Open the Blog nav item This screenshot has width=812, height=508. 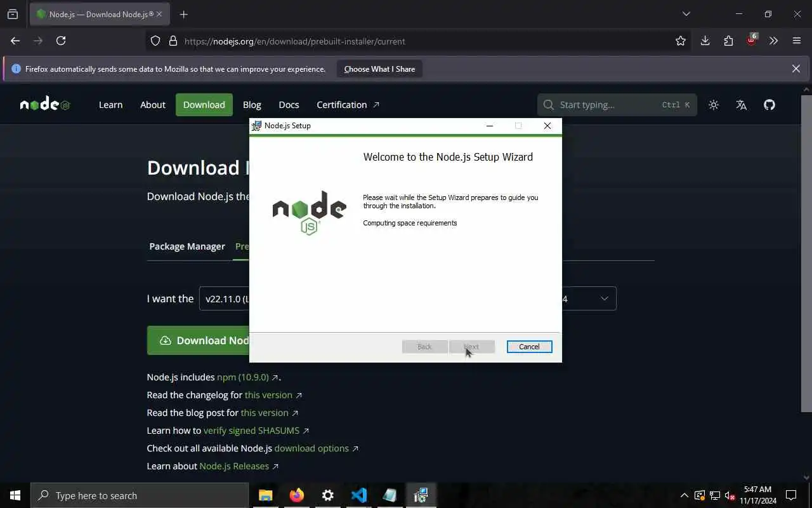(252, 105)
